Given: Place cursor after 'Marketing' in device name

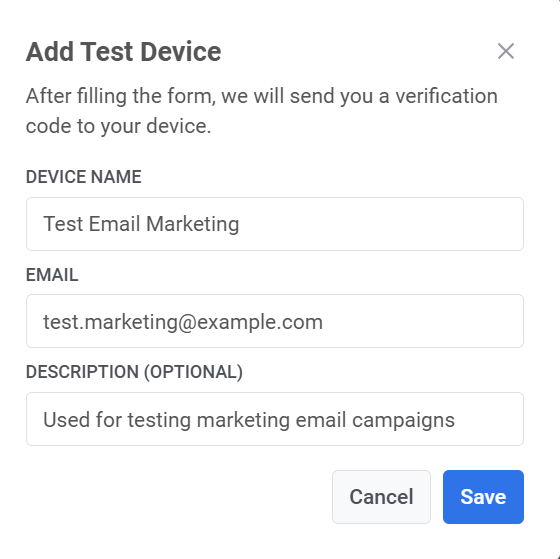Looking at the screenshot, I should pos(240,224).
